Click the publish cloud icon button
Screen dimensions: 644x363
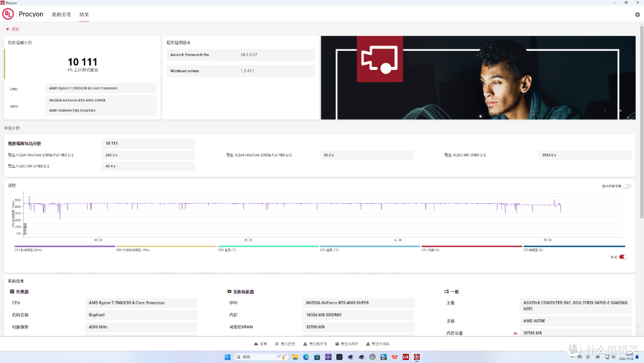[256, 344]
